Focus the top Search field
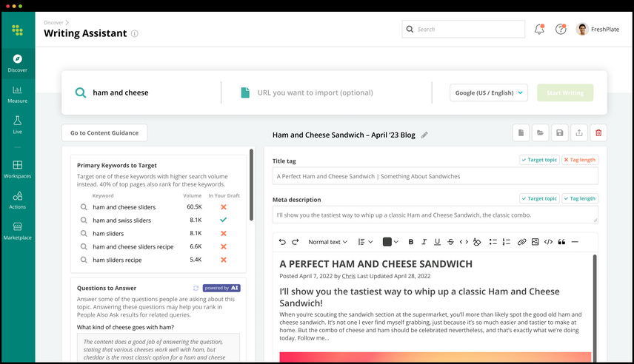The width and height of the screenshot is (634, 364). pyautogui.click(x=464, y=29)
